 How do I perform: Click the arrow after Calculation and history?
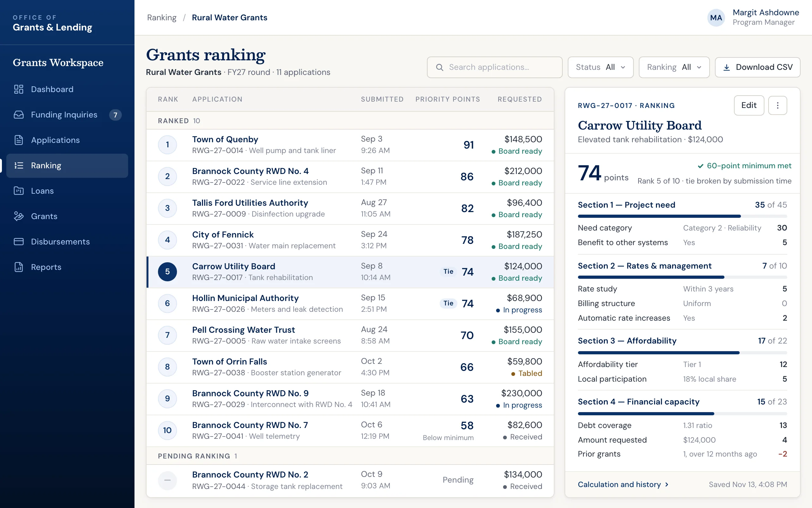coord(667,485)
